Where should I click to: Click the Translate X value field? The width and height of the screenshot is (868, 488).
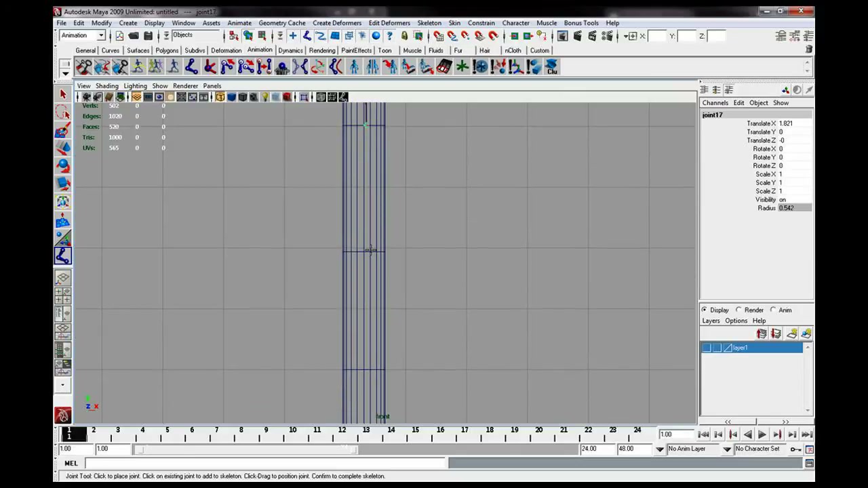tap(794, 123)
